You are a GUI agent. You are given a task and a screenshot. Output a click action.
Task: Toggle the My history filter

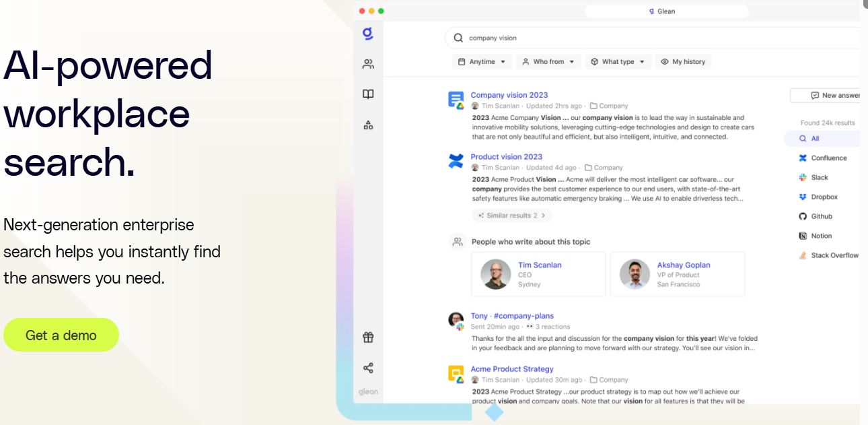(683, 61)
